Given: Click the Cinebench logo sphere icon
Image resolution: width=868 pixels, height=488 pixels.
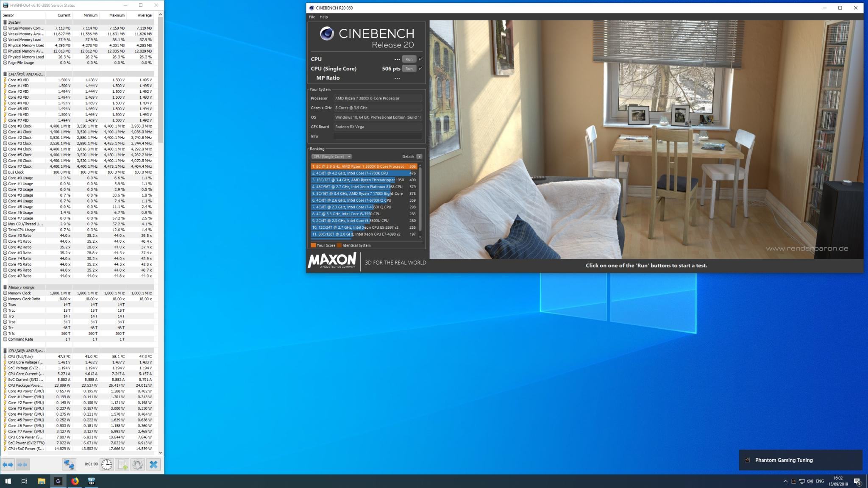Looking at the screenshot, I should 327,33.
